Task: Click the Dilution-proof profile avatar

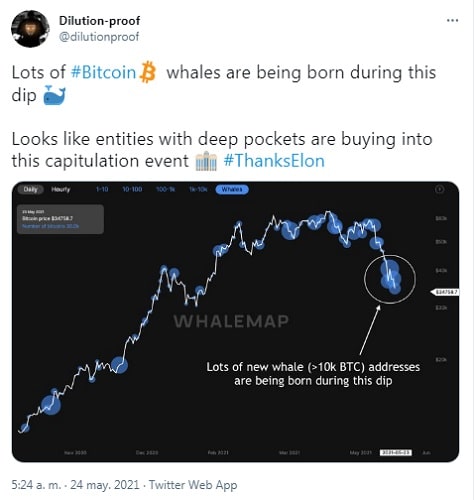Action: click(x=30, y=29)
